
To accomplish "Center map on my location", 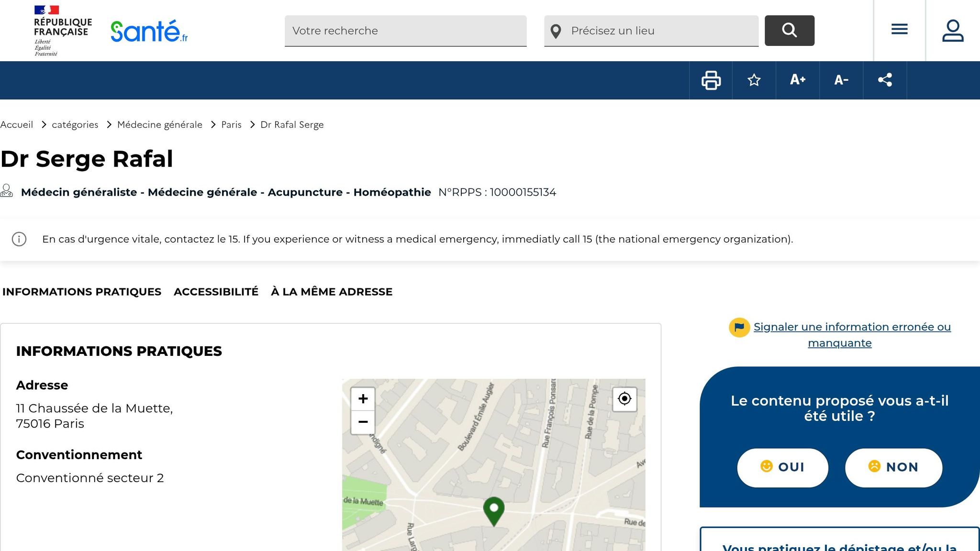I will click(x=624, y=399).
